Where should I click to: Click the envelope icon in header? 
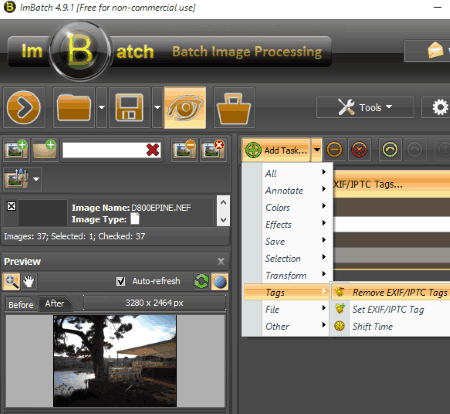pos(435,50)
